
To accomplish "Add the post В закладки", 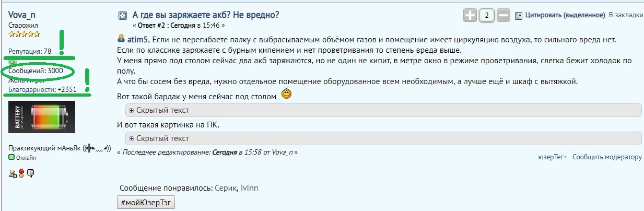I will pos(626,15).
